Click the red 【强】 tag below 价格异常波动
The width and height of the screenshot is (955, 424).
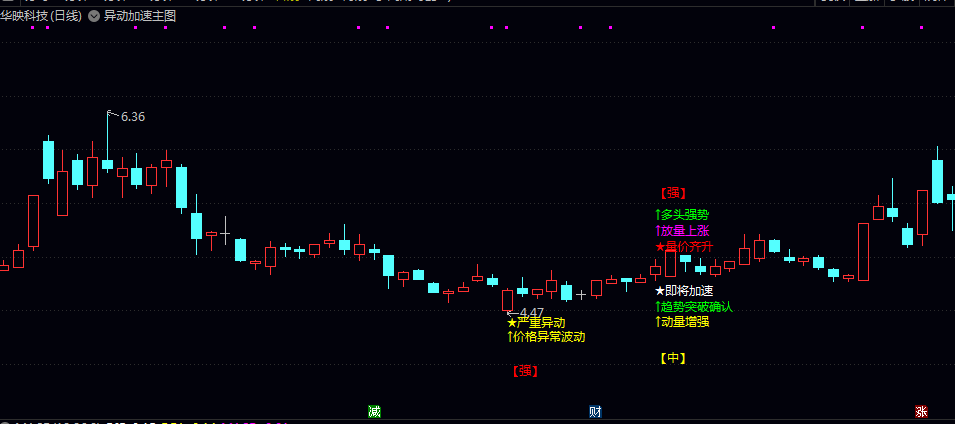[525, 370]
